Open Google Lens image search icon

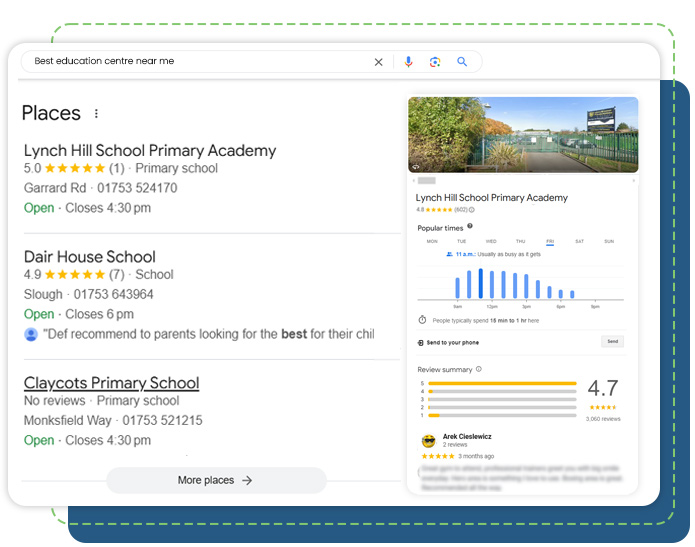point(435,62)
